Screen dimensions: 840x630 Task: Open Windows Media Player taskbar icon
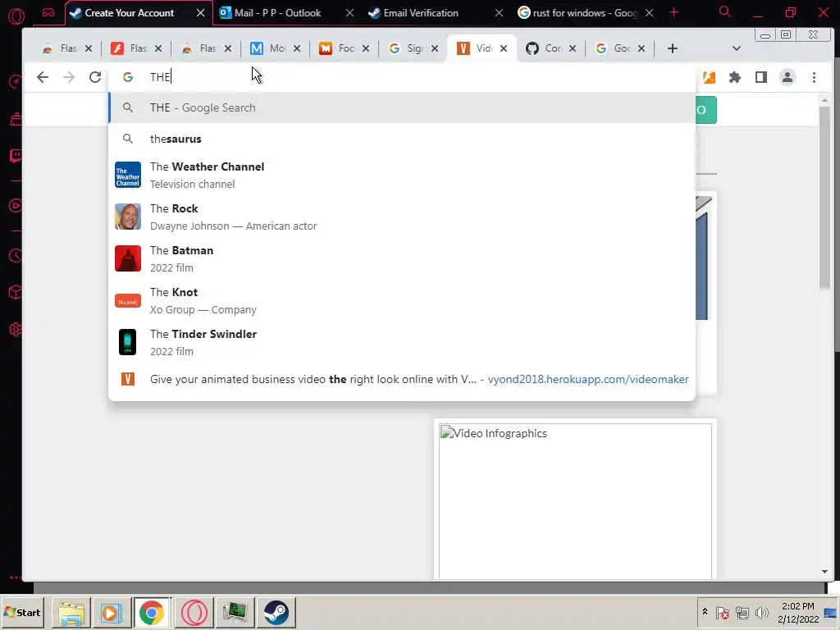tap(112, 612)
